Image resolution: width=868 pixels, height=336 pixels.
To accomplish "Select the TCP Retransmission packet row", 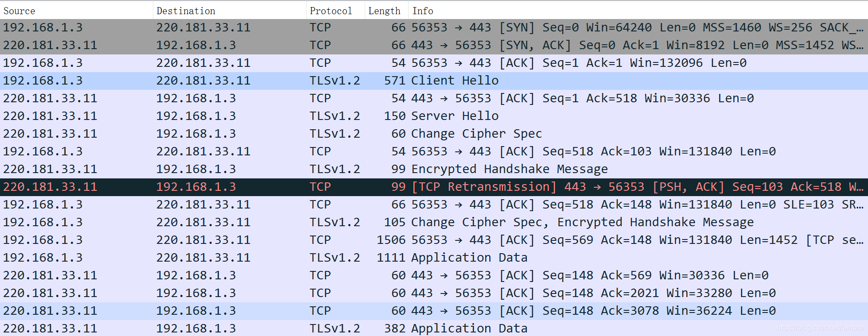I will tap(434, 187).
